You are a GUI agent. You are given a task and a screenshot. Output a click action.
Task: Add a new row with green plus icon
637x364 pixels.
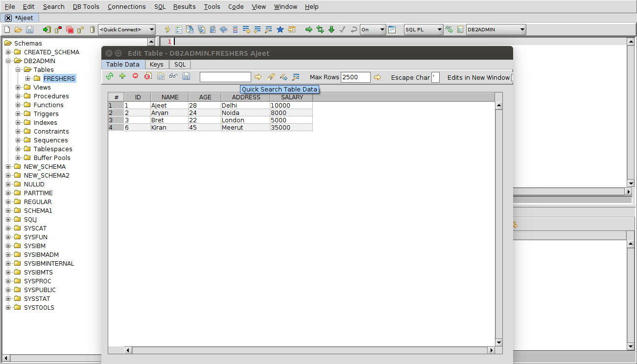tap(122, 76)
